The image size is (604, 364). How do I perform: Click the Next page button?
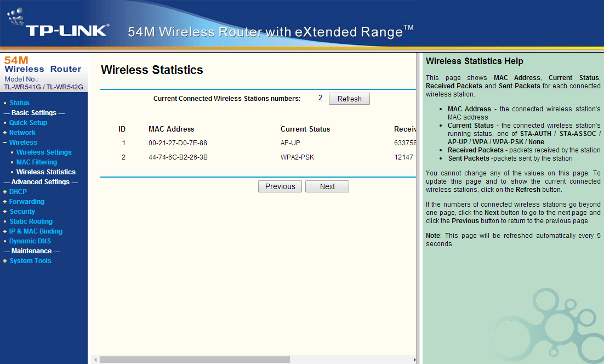[x=327, y=186]
